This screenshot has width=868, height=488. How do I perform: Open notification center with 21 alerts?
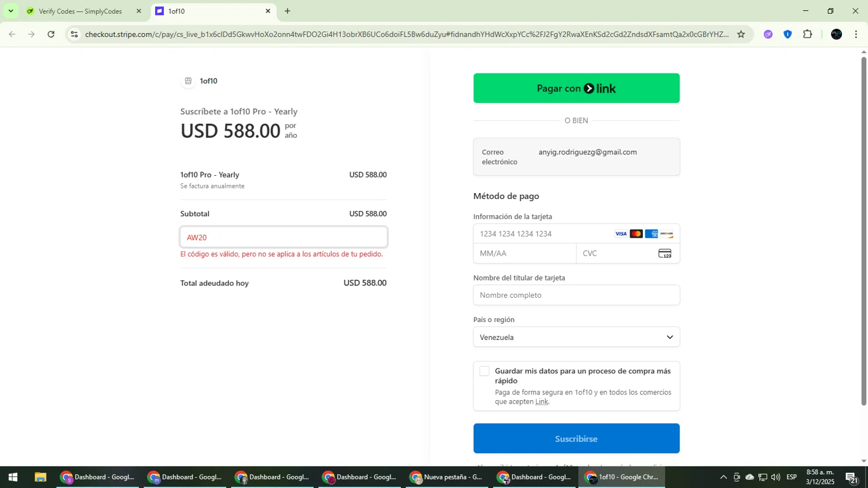click(x=852, y=477)
